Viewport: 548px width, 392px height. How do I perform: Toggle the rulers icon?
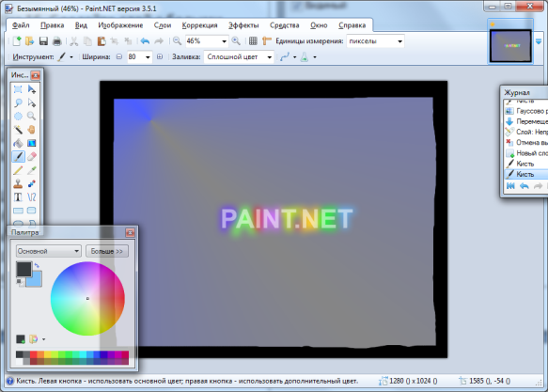point(267,41)
